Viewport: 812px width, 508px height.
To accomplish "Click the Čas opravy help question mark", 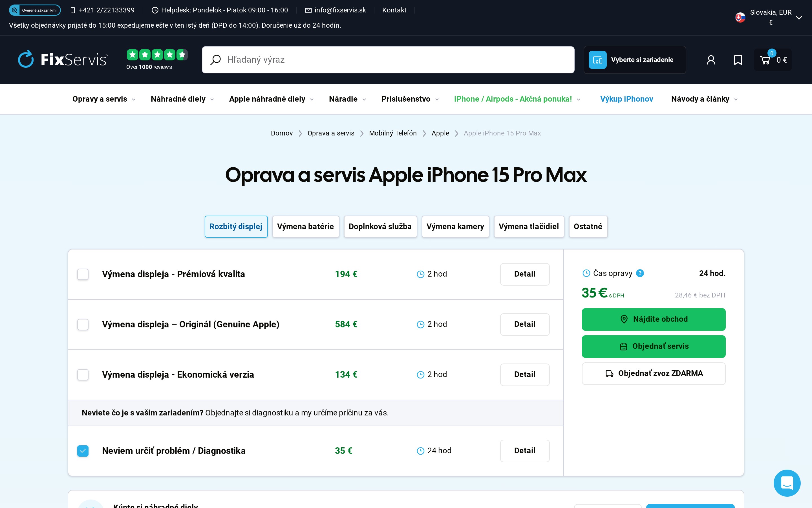I will click(640, 273).
